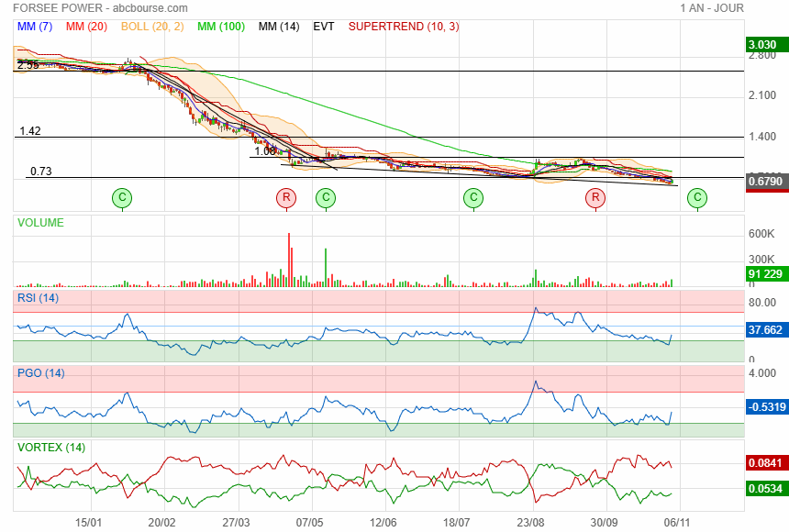Click the 600K volume axis label
Screen dimensions: 789x532
tap(761, 234)
